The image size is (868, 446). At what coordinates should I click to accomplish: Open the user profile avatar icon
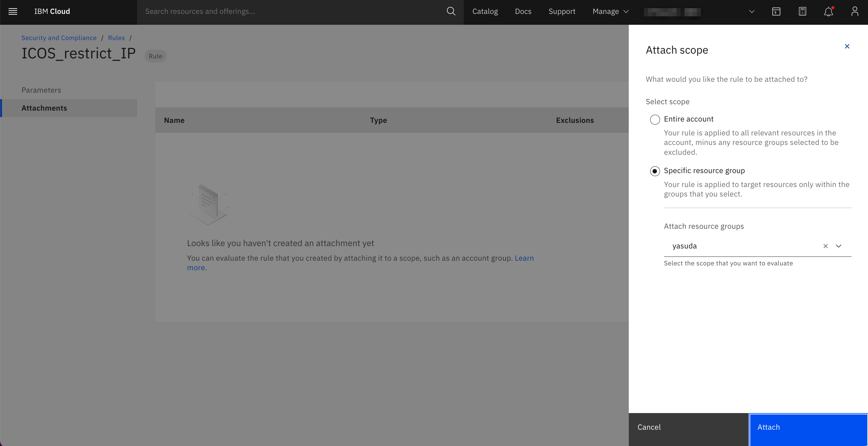tap(854, 12)
